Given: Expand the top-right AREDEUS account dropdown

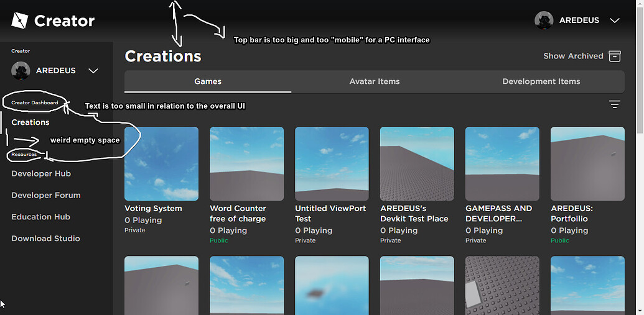Looking at the screenshot, I should click(615, 21).
